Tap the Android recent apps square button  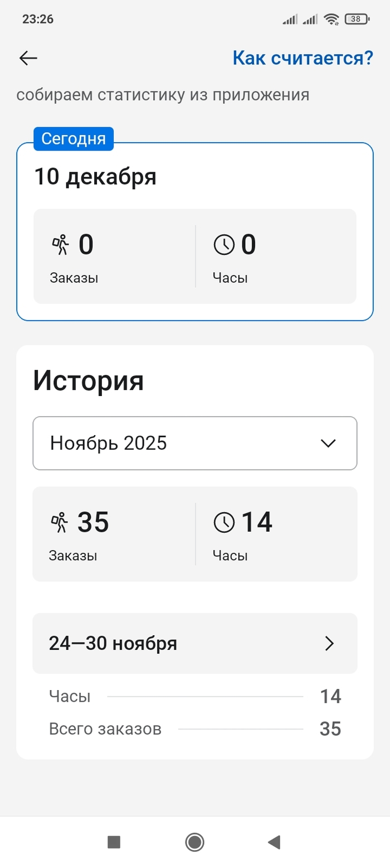tap(114, 842)
